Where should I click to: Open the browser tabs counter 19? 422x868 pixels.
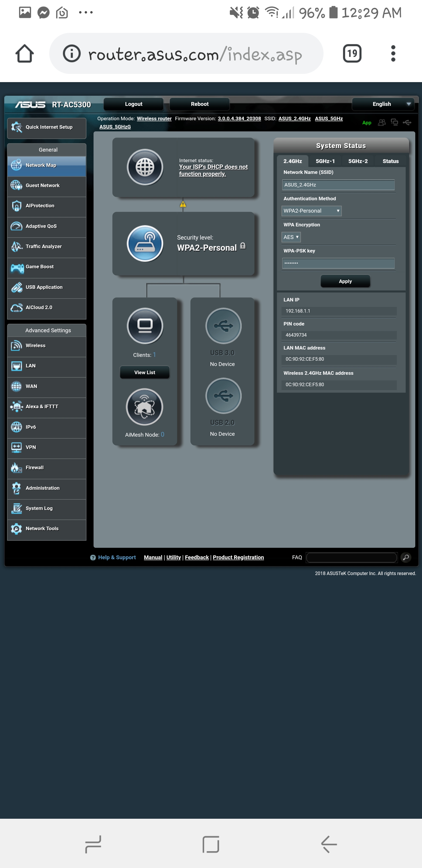click(352, 54)
